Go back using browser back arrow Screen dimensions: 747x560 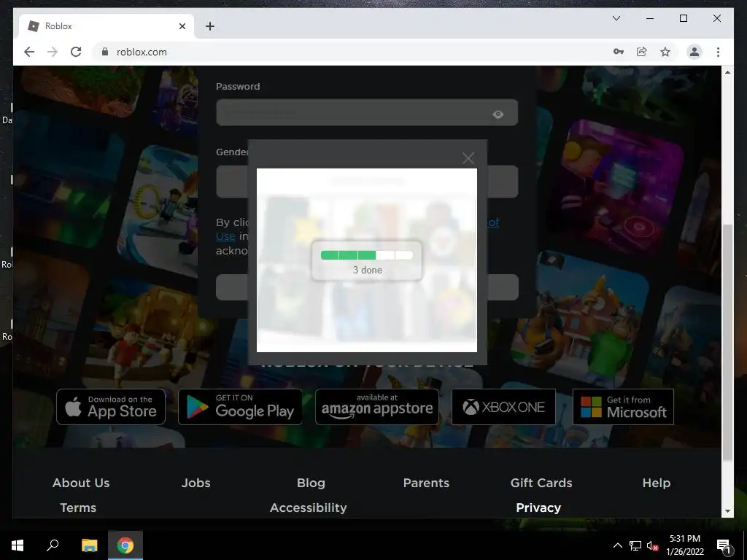[29, 52]
